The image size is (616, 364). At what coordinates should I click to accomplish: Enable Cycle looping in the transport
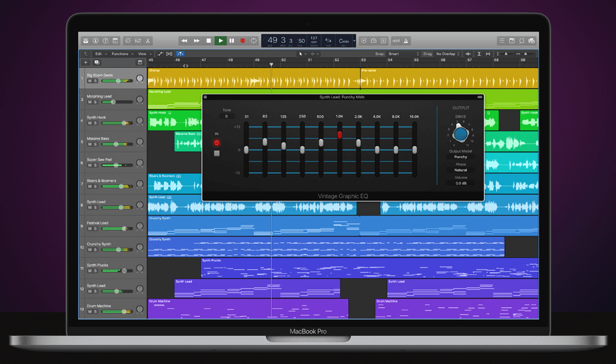(x=254, y=40)
